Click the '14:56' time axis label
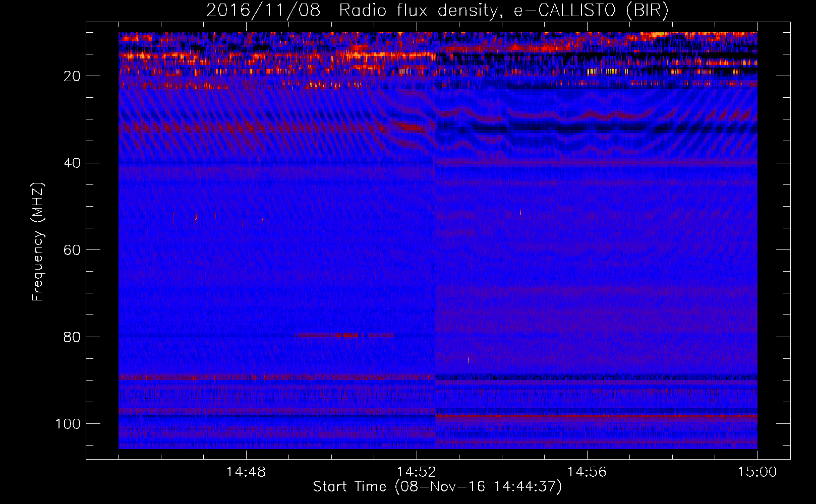Image resolution: width=816 pixels, height=504 pixels. 587,472
